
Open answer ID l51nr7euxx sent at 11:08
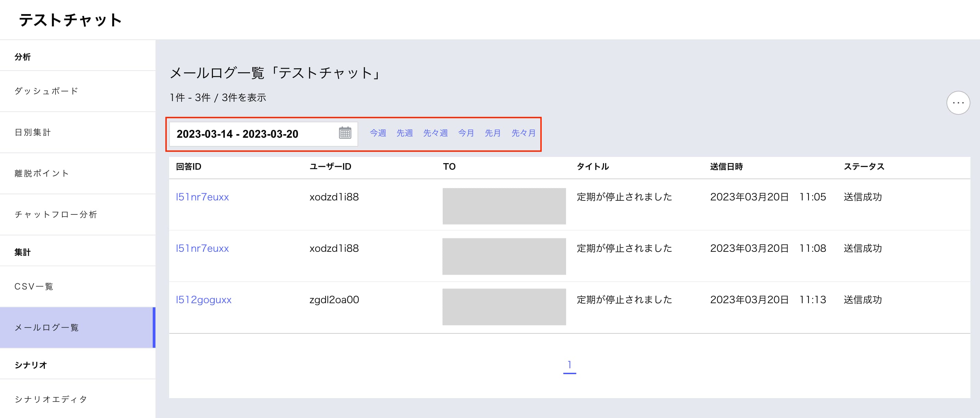coord(202,249)
